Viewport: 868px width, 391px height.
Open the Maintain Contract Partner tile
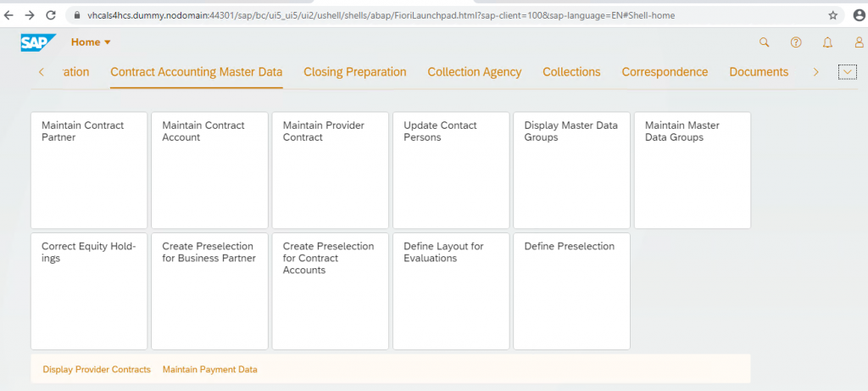(89, 170)
